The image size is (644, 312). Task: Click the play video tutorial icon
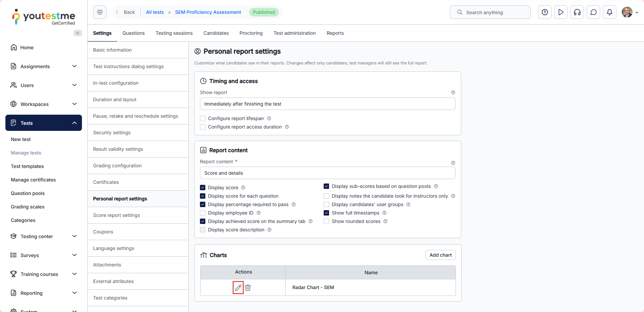coord(561,12)
